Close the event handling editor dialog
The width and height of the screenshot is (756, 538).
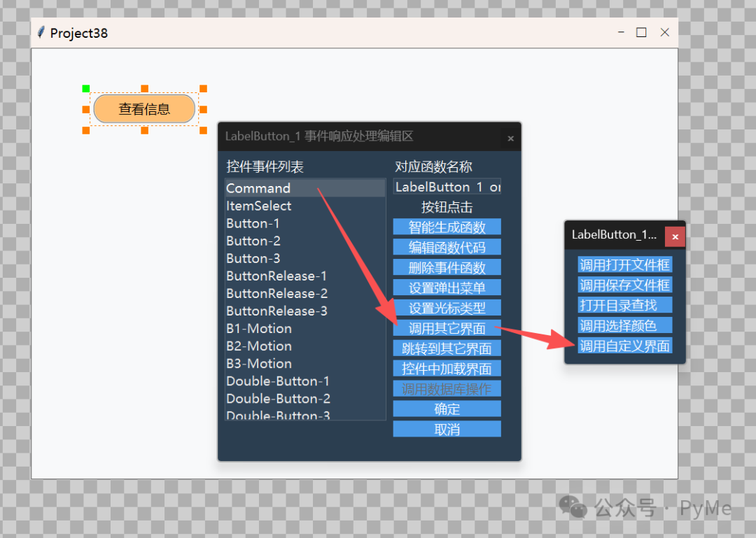click(x=510, y=139)
